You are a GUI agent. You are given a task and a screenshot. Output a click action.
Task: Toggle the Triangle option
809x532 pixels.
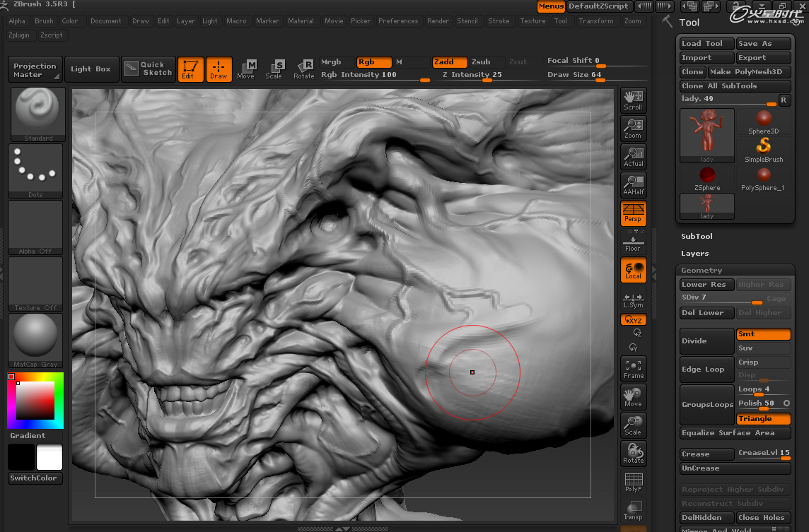(x=763, y=418)
